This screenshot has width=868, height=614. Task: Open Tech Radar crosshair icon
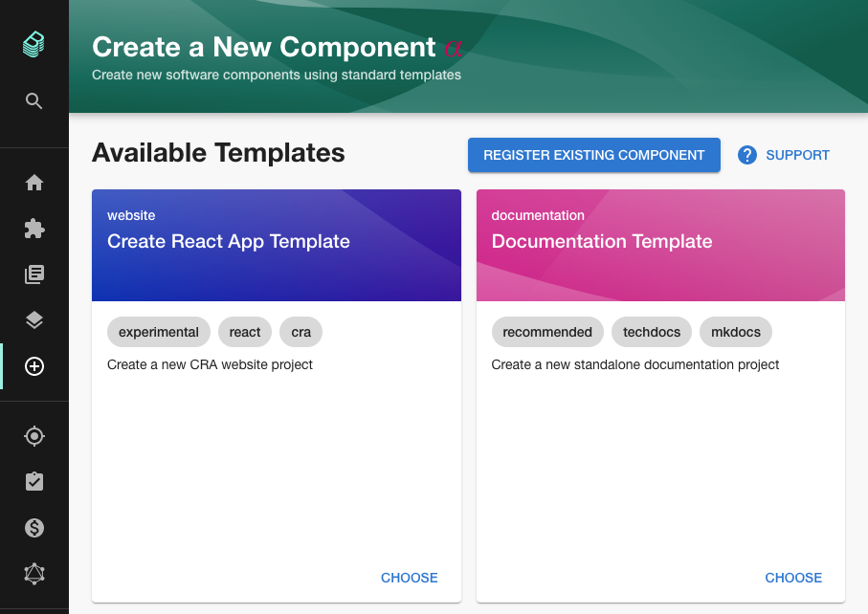pyautogui.click(x=33, y=435)
